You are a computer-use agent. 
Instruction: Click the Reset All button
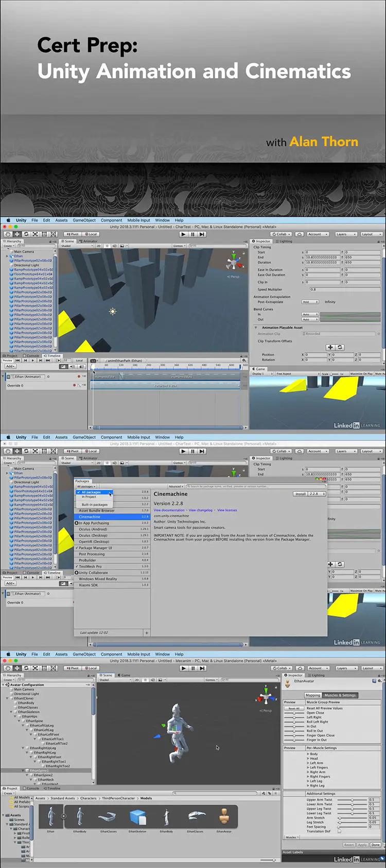click(294, 708)
